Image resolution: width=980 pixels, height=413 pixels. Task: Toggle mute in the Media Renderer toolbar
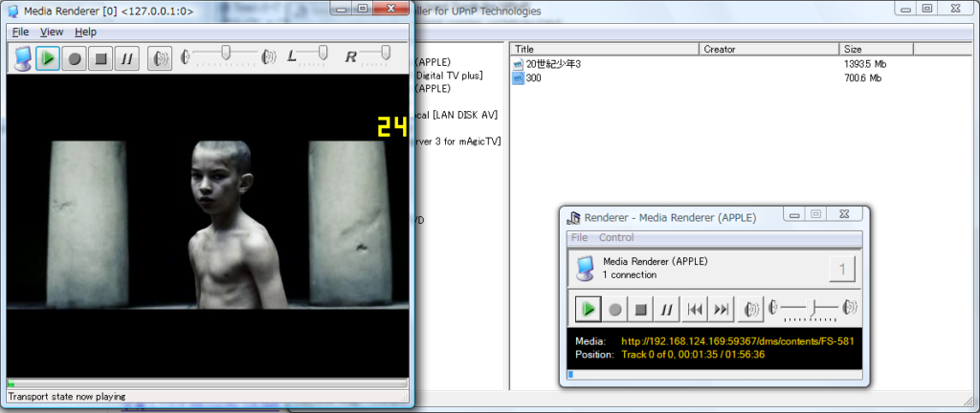point(161,58)
